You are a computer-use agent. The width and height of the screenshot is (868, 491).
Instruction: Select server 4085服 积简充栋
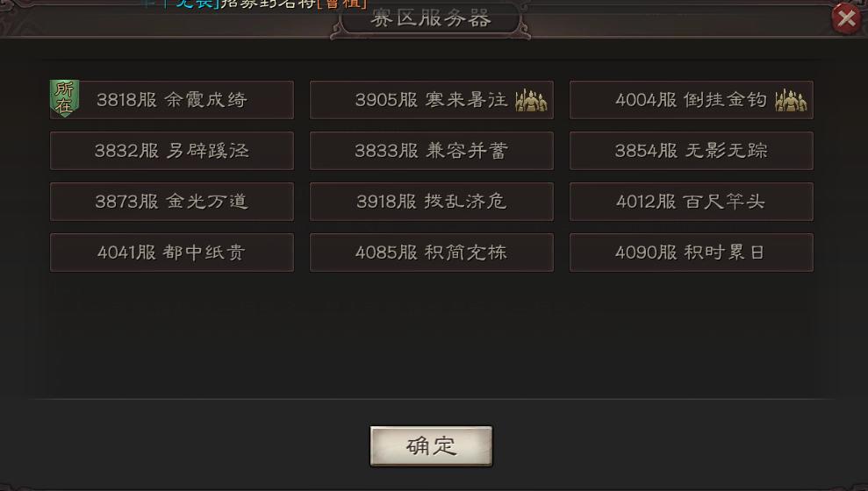tap(431, 253)
